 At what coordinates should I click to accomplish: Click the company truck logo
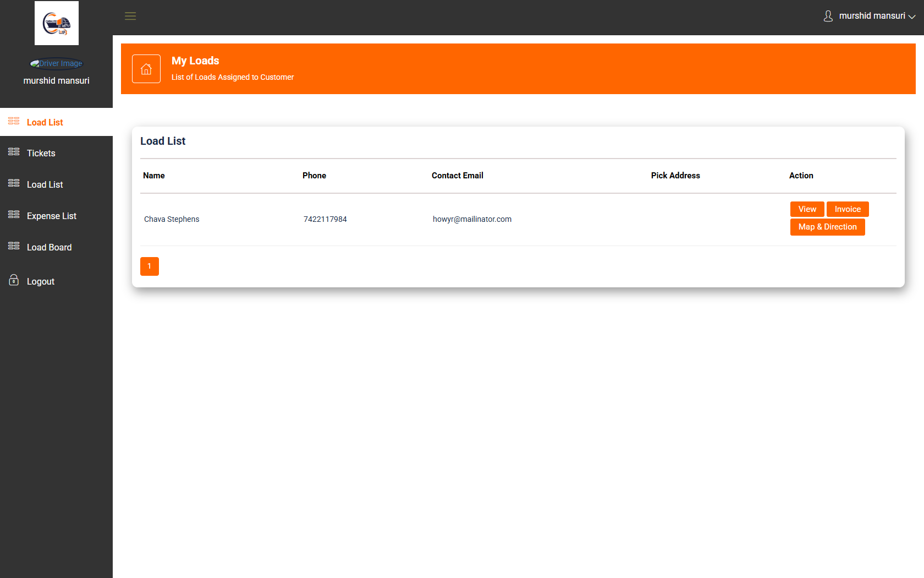coord(56,23)
